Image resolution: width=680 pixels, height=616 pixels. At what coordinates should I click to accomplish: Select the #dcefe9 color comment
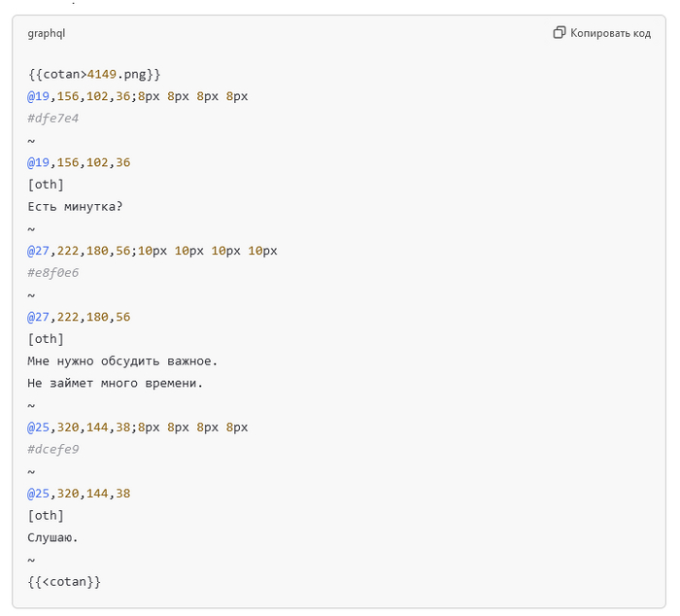(53, 449)
